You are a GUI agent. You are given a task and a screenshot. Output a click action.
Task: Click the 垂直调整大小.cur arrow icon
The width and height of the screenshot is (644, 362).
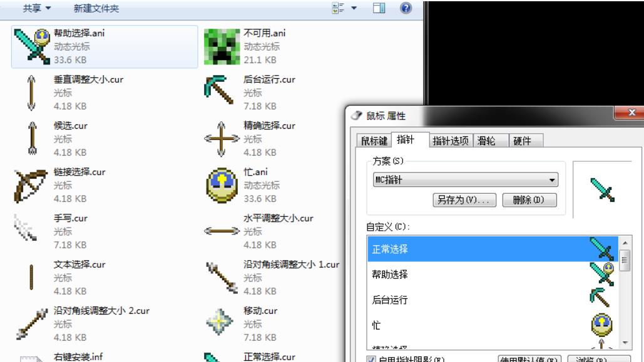point(31,93)
